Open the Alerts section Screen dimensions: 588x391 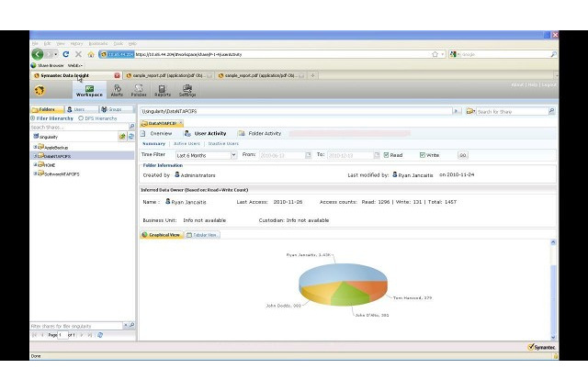pyautogui.click(x=117, y=91)
